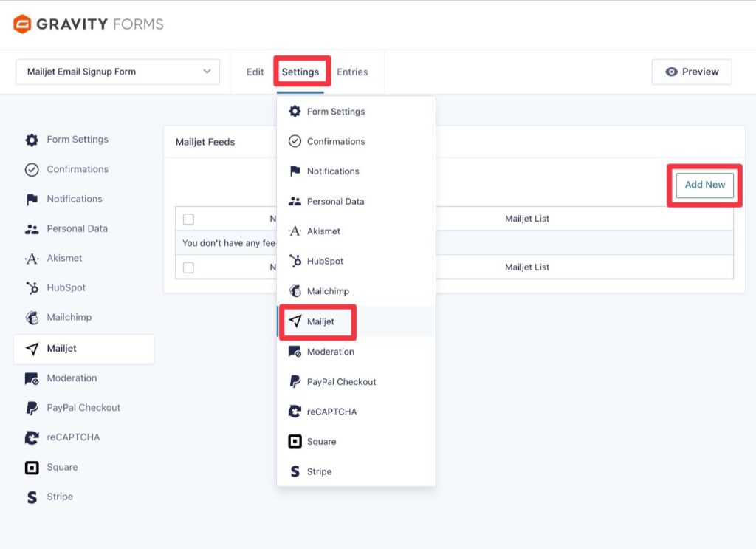756x549 pixels.
Task: Check the select-all box in table header
Action: click(188, 219)
